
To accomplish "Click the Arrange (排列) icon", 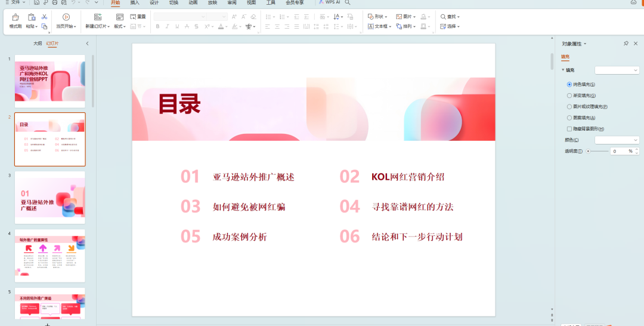I will 399,26.
